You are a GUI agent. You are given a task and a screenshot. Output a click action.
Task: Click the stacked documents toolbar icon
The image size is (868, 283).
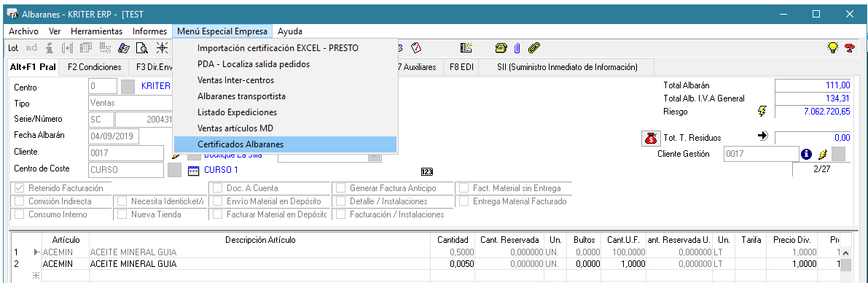(86, 48)
